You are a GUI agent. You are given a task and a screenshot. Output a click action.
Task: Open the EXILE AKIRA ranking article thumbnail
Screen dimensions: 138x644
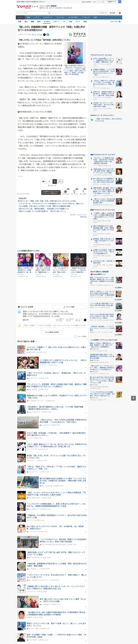[119, 61]
